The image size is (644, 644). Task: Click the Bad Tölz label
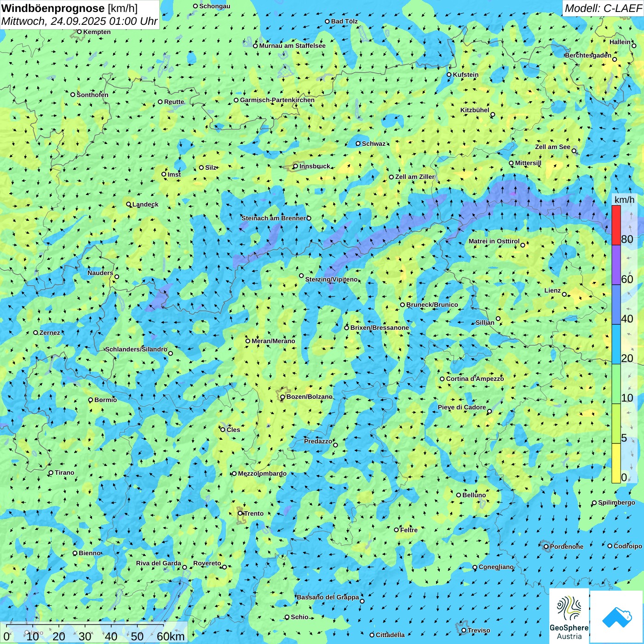point(345,21)
